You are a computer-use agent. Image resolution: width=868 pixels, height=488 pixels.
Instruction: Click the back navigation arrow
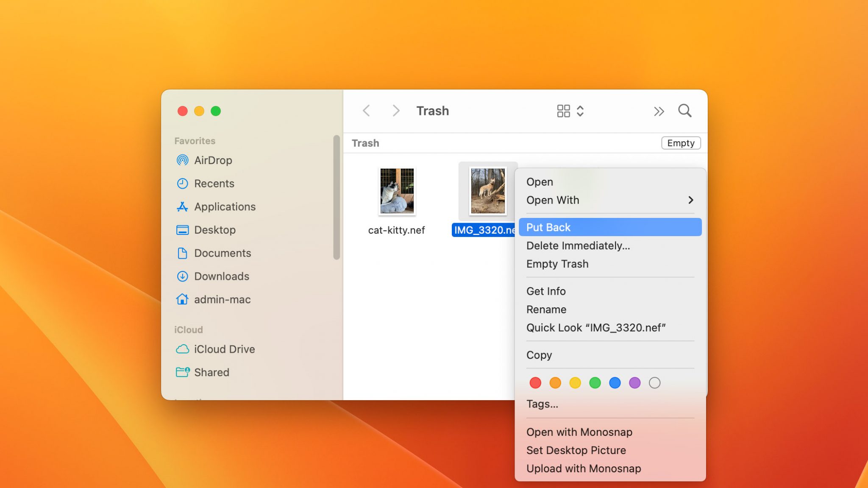click(x=367, y=111)
